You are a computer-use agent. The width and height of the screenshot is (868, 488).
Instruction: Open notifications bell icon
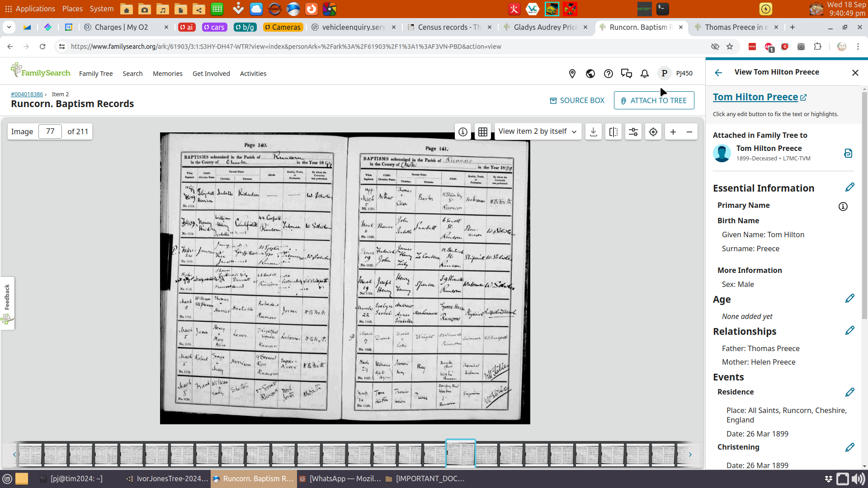tap(645, 74)
